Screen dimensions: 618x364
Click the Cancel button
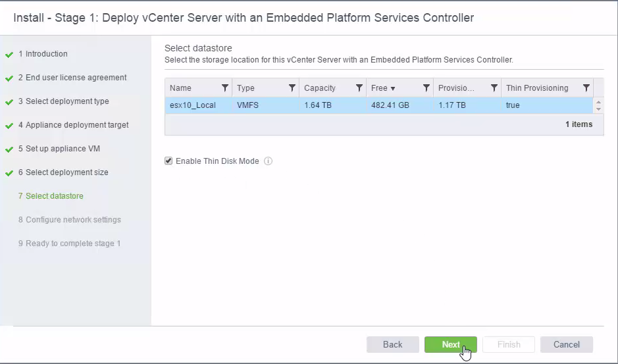(567, 344)
